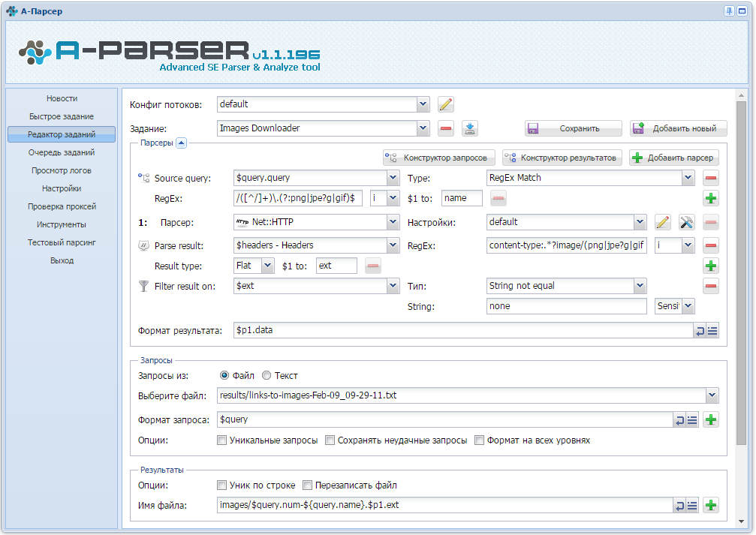Open Проверка проксей page
Viewport: 756px width, 535px height.
tap(62, 206)
